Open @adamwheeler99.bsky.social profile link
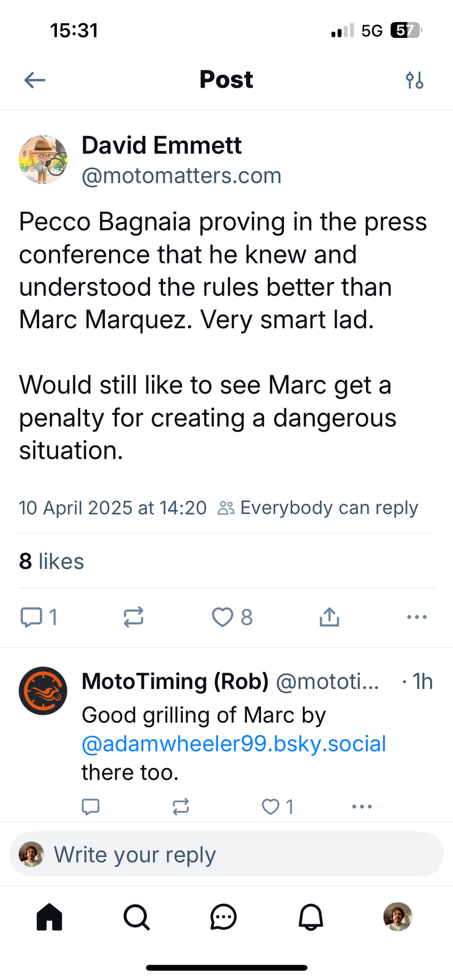This screenshot has height=980, width=453. 234,744
